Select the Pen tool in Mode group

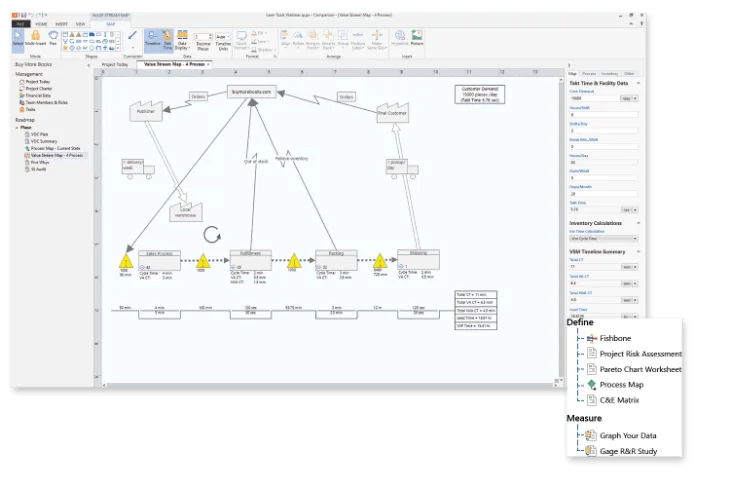point(53,37)
